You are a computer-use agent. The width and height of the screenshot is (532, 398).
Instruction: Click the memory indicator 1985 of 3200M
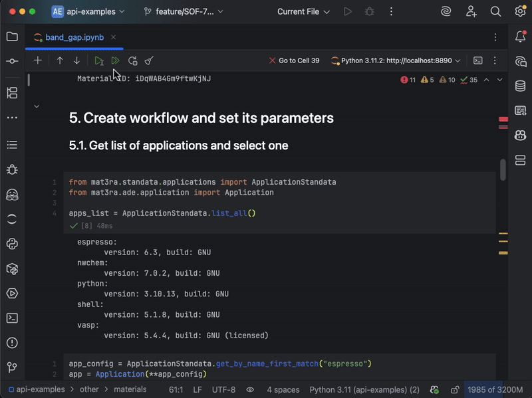[x=497, y=390]
